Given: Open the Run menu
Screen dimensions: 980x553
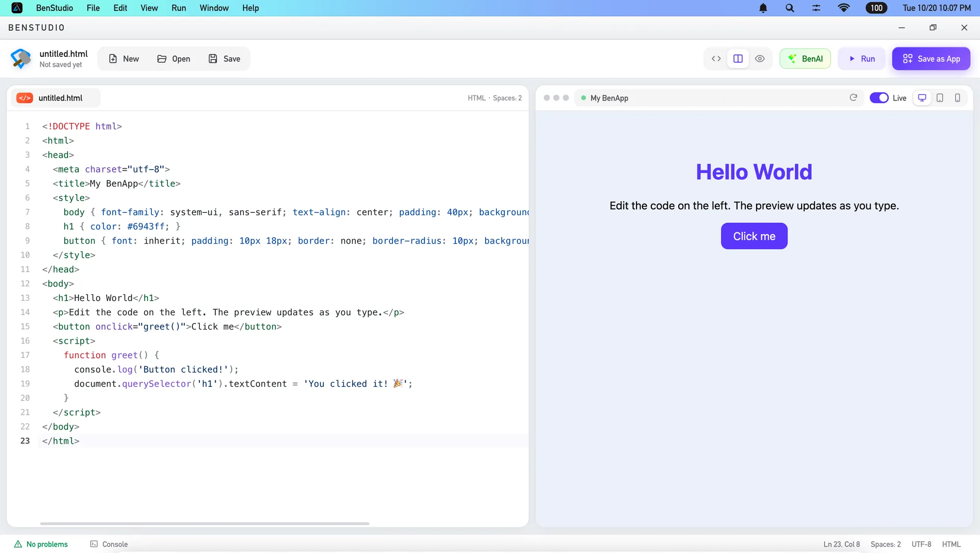Looking at the screenshot, I should 179,8.
